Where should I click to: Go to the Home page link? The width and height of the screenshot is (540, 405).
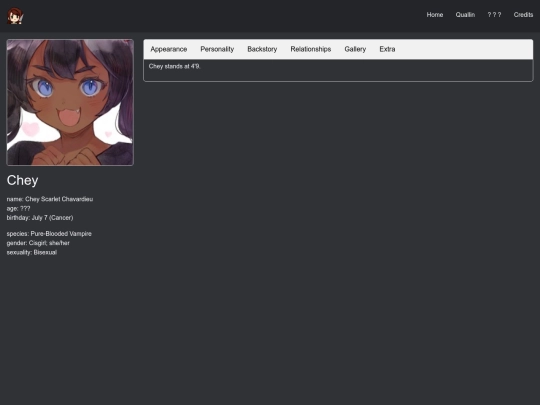435,15
